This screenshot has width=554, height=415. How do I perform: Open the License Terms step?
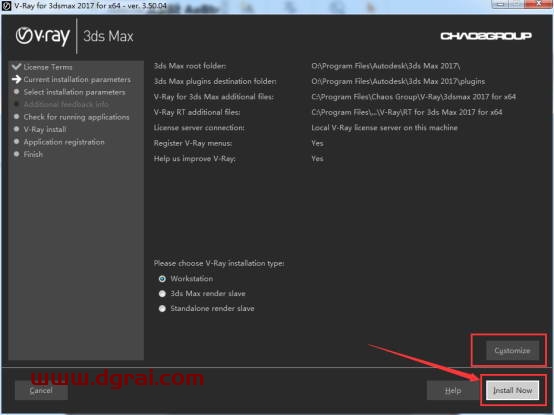point(48,67)
